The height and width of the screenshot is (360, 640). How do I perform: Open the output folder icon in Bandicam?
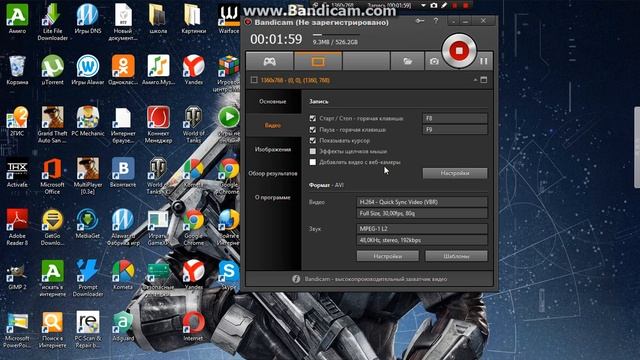point(407,61)
